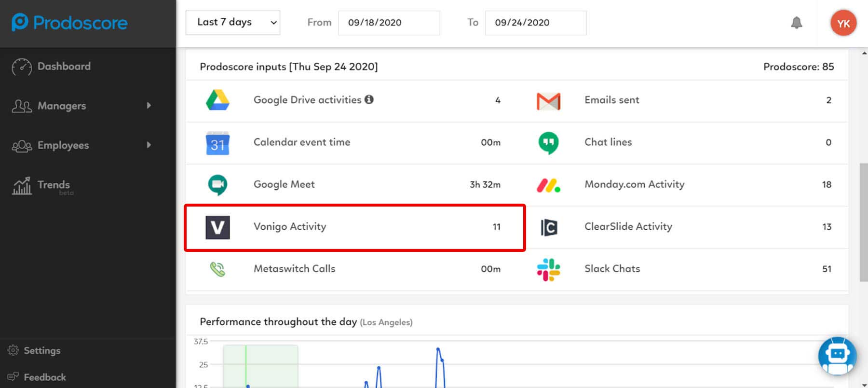This screenshot has width=868, height=388.
Task: Click the Monday.com icon
Action: coord(548,185)
